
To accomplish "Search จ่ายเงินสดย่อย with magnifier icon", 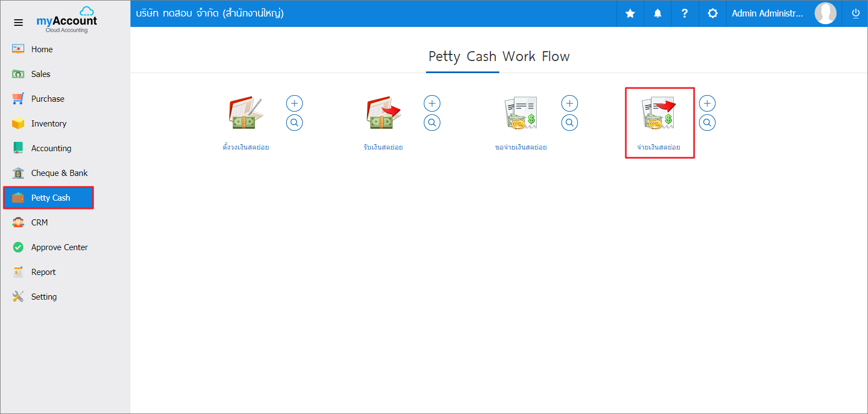I will (x=707, y=123).
